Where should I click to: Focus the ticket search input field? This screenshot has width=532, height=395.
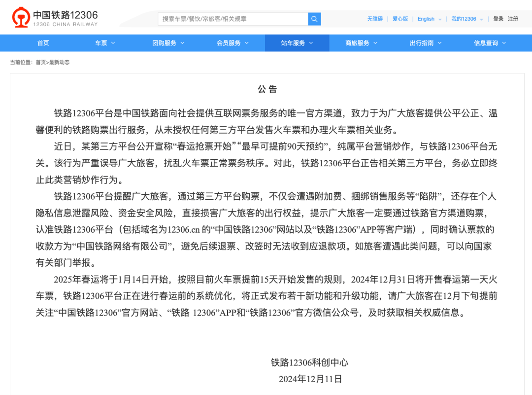click(233, 19)
